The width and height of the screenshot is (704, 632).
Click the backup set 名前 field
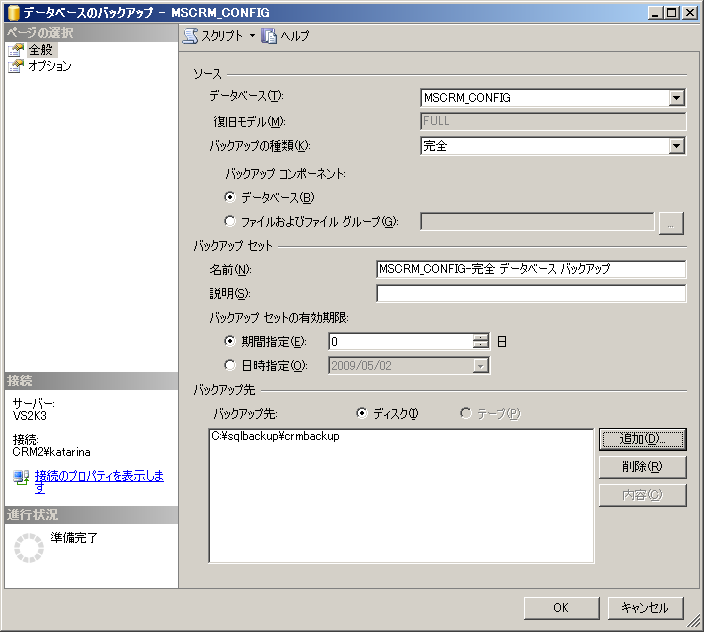click(x=531, y=269)
